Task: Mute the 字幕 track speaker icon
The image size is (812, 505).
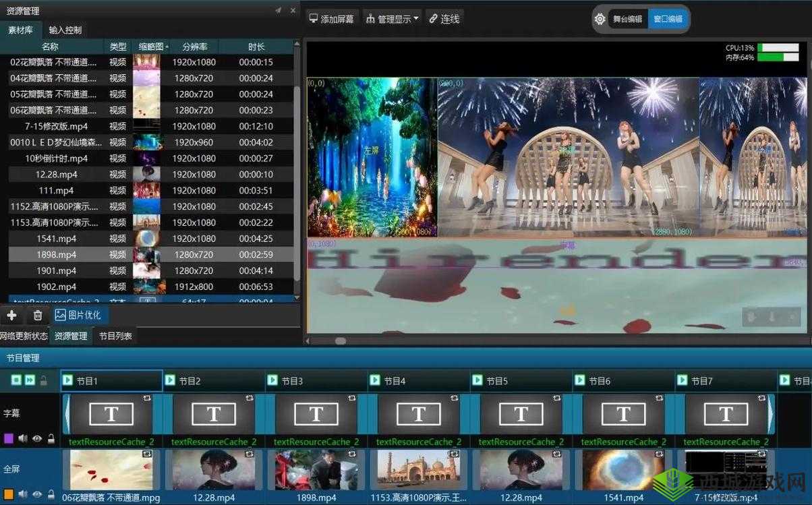Action: pos(22,438)
